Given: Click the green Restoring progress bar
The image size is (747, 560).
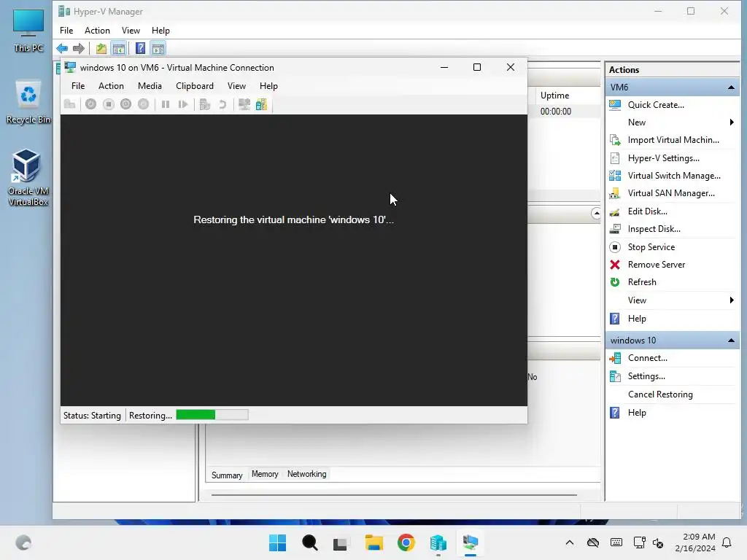Looking at the screenshot, I should [212, 415].
